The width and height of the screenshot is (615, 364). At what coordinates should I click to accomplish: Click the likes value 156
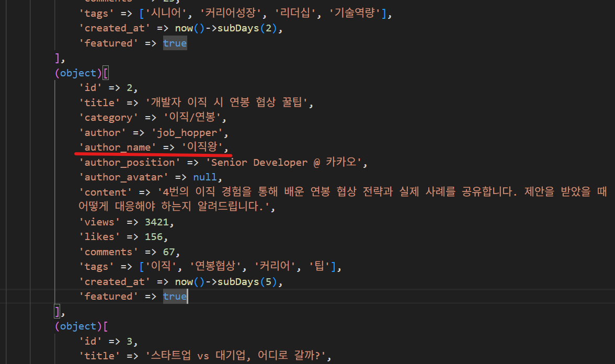click(x=153, y=237)
